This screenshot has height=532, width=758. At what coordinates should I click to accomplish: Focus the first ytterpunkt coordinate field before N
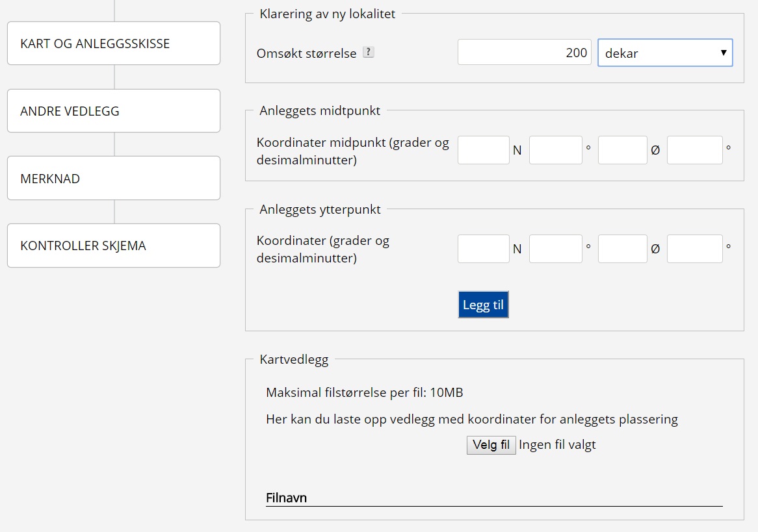pyautogui.click(x=484, y=249)
